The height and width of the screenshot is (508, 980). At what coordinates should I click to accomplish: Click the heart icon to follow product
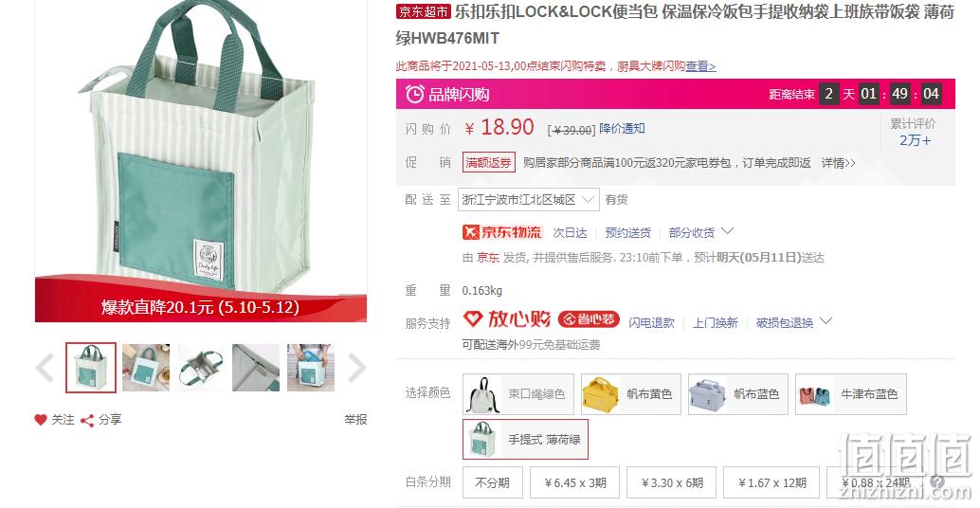pos(41,419)
